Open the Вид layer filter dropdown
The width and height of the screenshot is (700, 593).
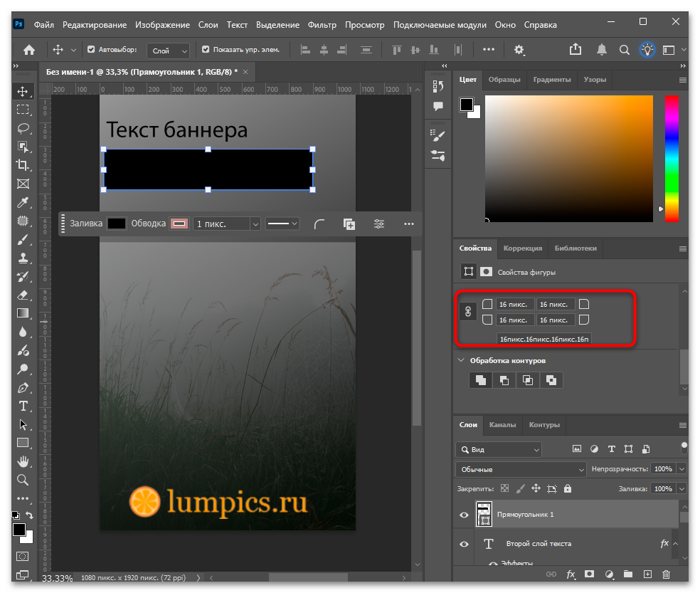(499, 449)
